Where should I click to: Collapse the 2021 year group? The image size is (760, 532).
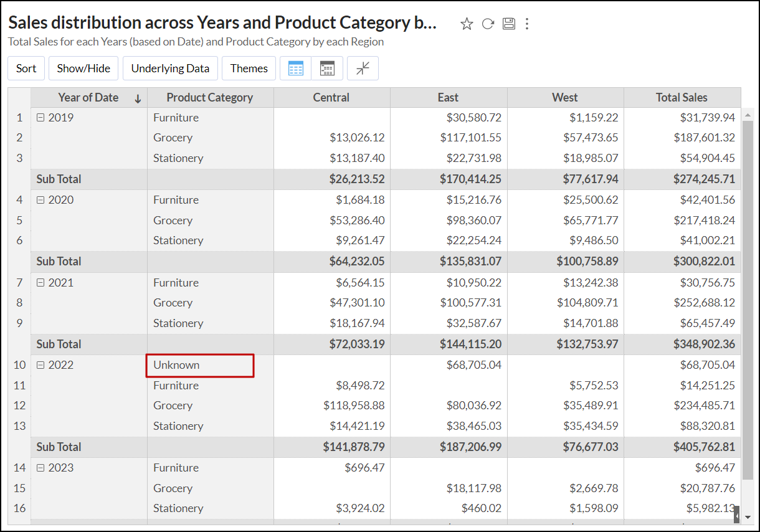(x=40, y=283)
